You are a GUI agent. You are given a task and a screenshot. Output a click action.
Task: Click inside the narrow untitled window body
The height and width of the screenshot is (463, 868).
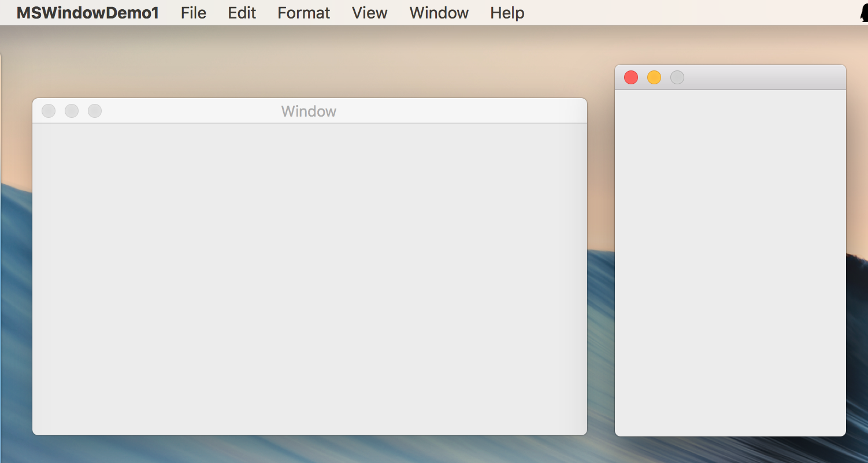pos(730,260)
